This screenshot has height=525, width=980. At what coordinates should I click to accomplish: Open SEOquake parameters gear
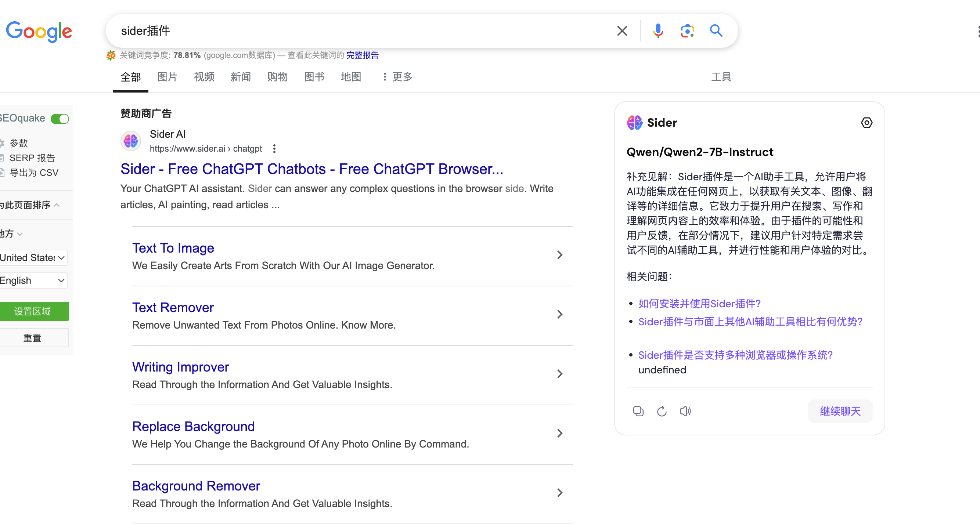click(2, 143)
